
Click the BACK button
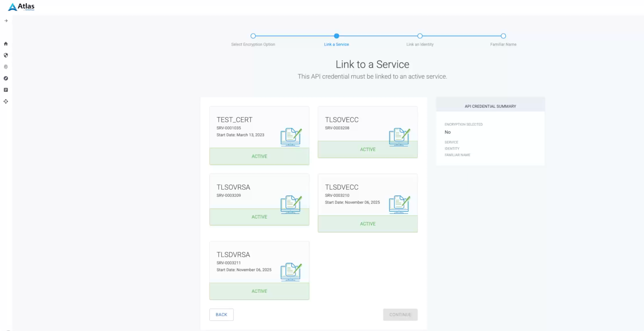point(221,315)
